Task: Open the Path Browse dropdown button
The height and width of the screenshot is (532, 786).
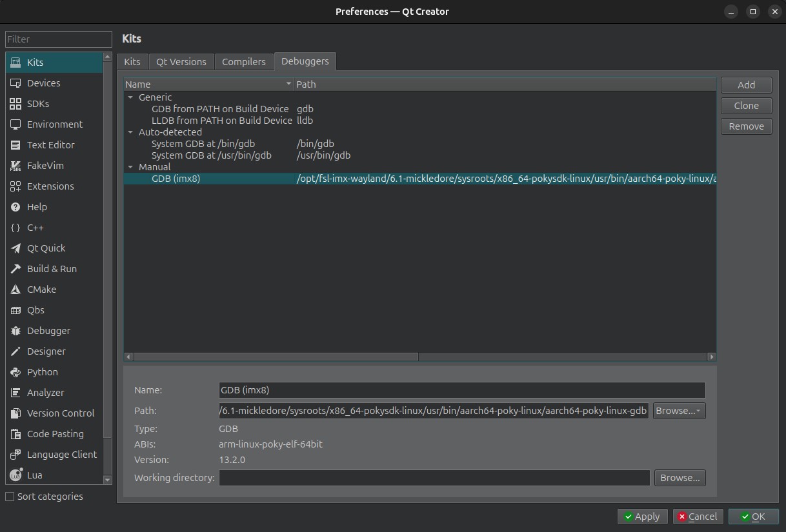Action: 679,411
